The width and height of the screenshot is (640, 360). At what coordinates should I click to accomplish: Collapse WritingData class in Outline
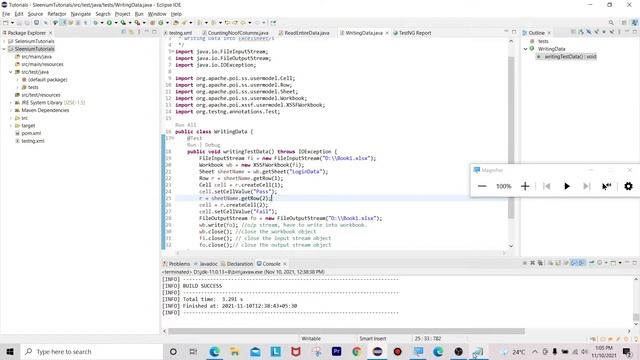(x=526, y=49)
